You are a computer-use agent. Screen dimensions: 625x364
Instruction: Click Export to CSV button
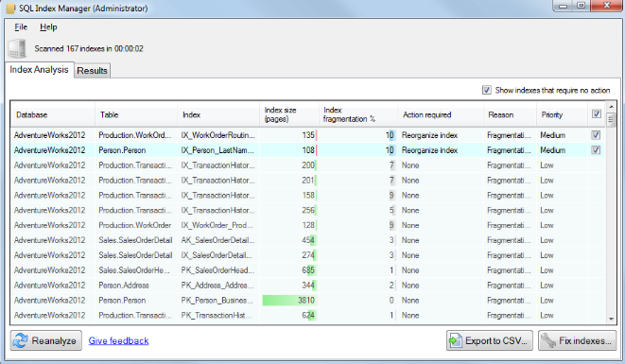[490, 340]
